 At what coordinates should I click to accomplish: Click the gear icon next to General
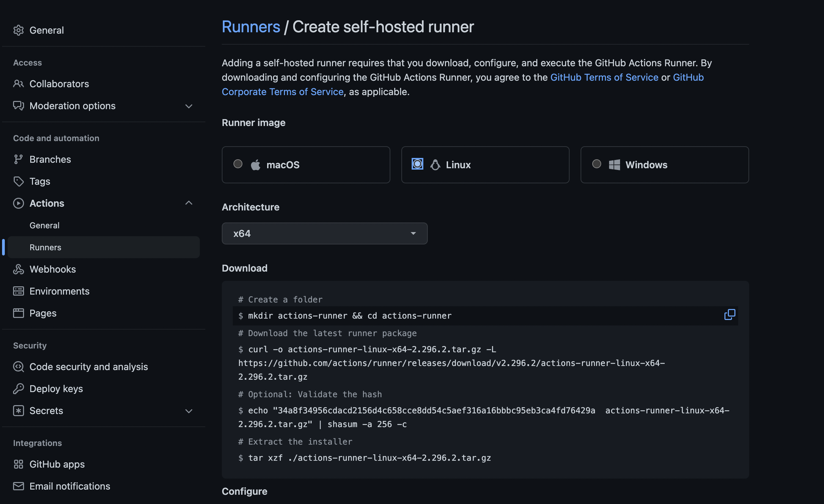coord(19,30)
